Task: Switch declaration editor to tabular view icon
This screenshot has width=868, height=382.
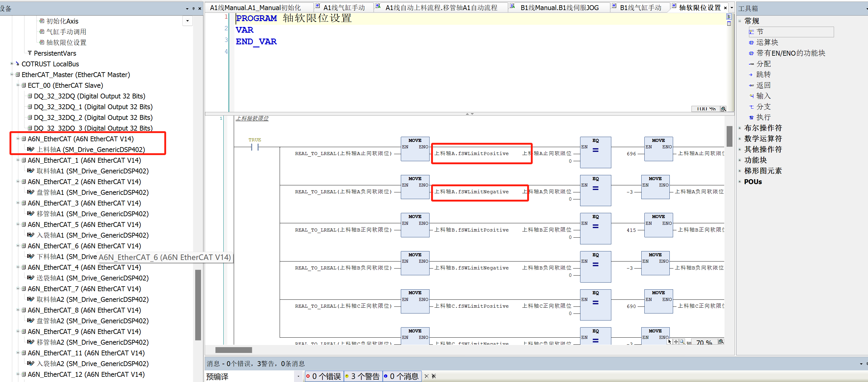Action: point(729,24)
